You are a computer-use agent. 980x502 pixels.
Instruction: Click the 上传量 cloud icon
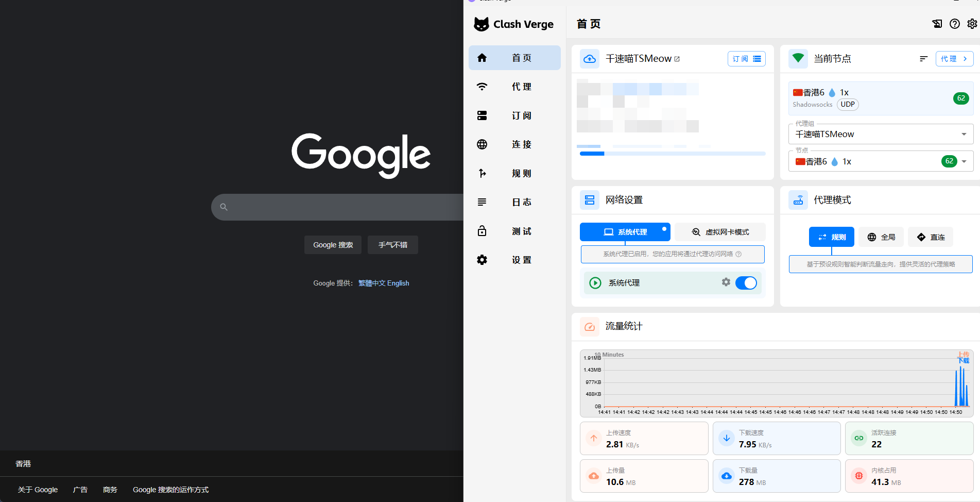tap(594, 476)
